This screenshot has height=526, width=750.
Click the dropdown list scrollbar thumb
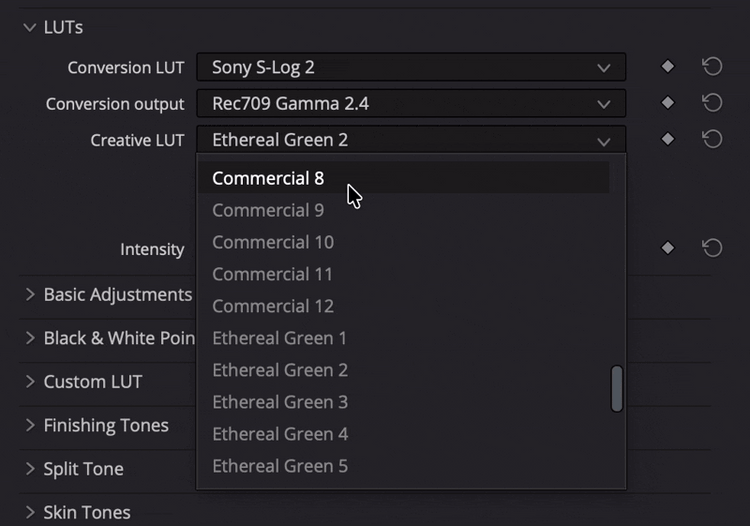point(617,389)
